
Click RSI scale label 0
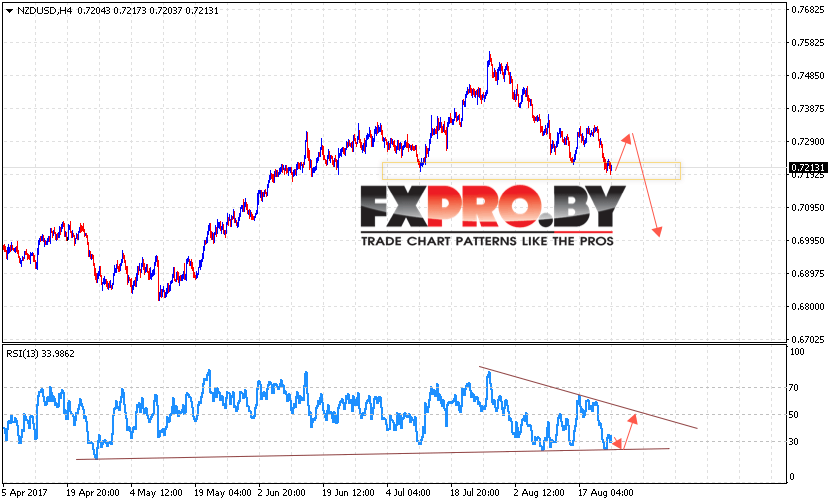[791, 476]
